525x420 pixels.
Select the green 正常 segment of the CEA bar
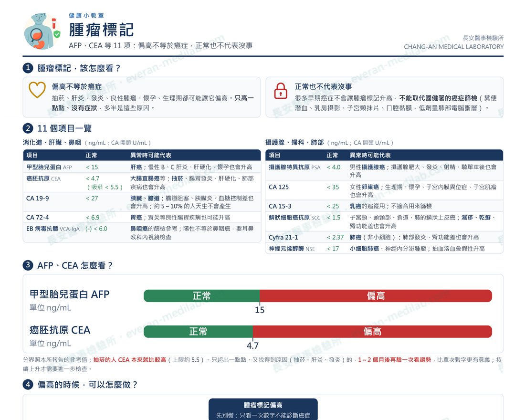198,331
